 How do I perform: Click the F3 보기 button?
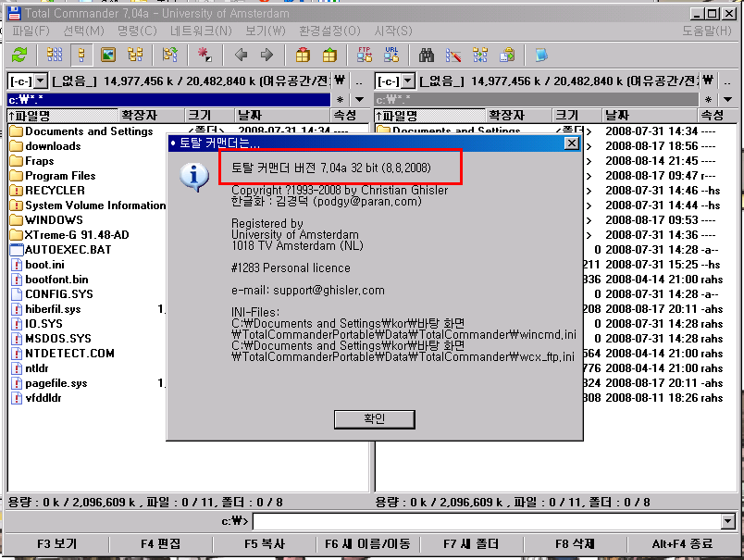coord(56,544)
